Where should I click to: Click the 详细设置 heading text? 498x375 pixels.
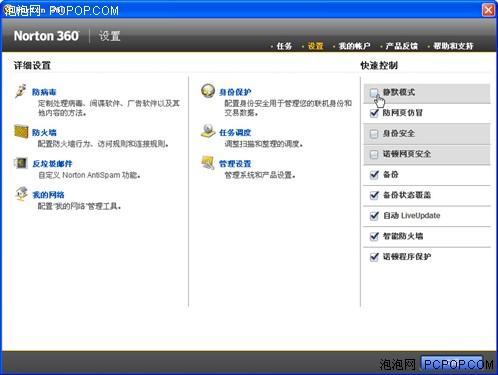(32, 65)
